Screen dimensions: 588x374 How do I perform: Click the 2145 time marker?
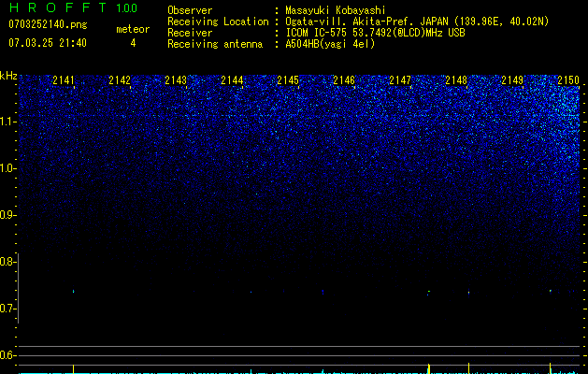point(288,80)
